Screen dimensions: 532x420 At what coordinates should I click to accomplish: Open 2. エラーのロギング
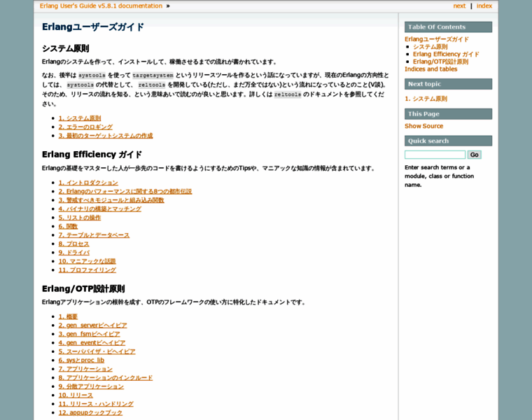(85, 127)
